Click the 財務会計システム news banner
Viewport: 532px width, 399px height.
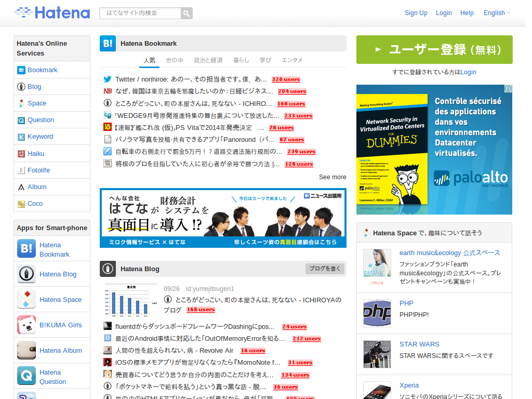coord(223,218)
